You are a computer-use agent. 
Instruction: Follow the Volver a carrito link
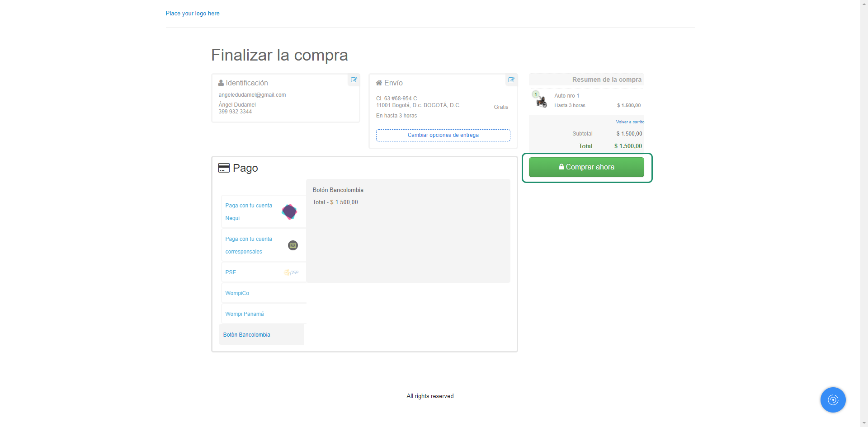(x=630, y=122)
